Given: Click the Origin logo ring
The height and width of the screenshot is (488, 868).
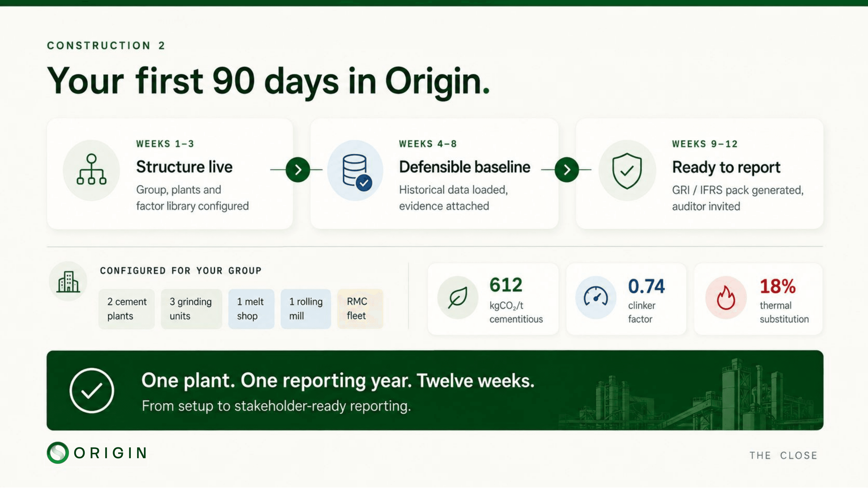Looking at the screenshot, I should click(x=58, y=453).
